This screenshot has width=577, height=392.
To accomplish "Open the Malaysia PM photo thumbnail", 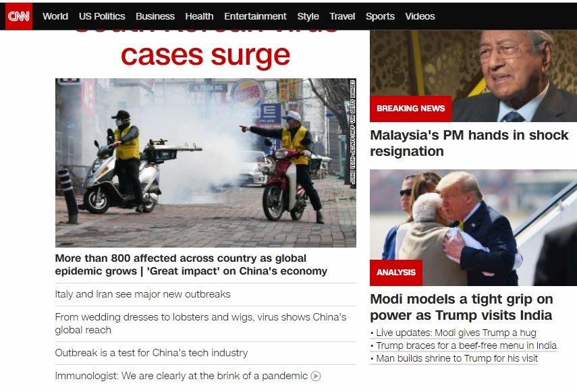I will click(x=473, y=76).
